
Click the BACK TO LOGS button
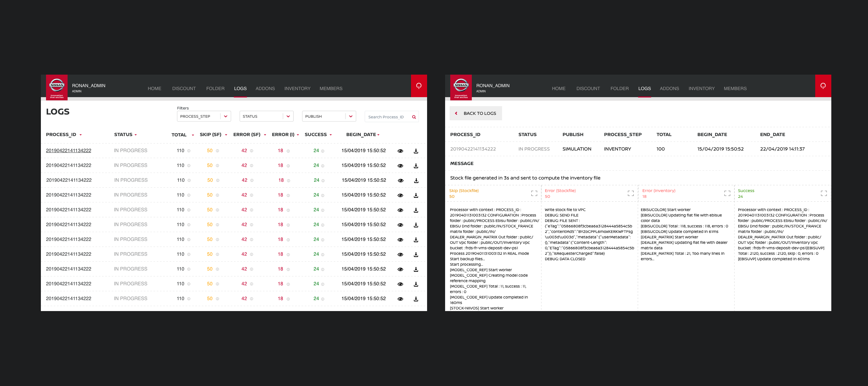[475, 113]
